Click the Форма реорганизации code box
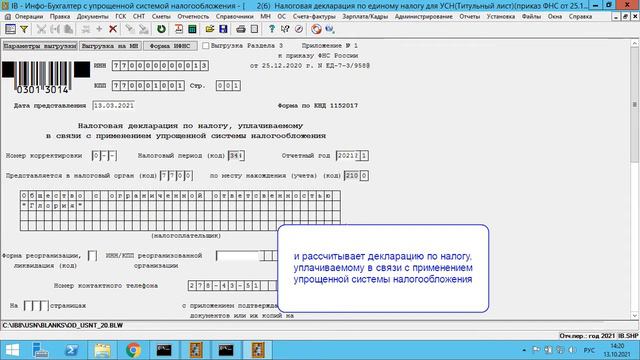This screenshot has width=640, height=360. tap(93, 256)
